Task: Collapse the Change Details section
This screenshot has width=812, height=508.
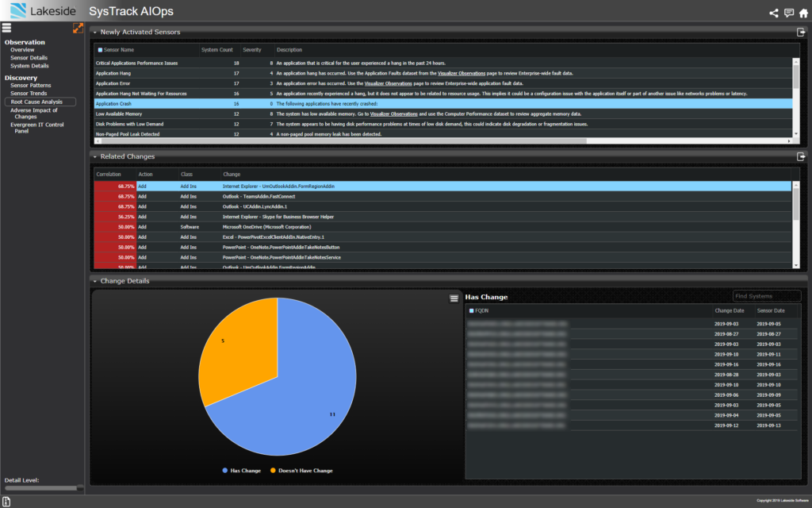Action: [x=95, y=281]
